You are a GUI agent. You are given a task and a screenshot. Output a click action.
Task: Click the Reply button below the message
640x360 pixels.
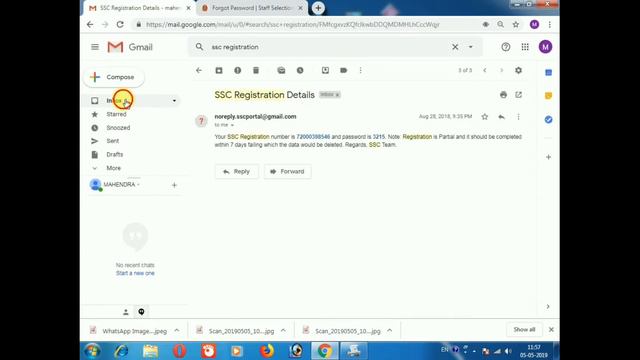[x=237, y=171]
